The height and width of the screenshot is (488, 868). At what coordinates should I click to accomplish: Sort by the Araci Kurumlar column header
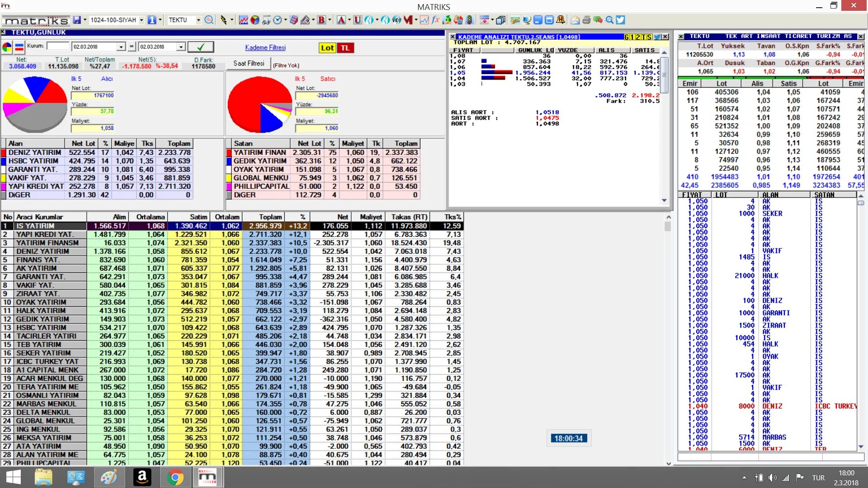[50, 217]
